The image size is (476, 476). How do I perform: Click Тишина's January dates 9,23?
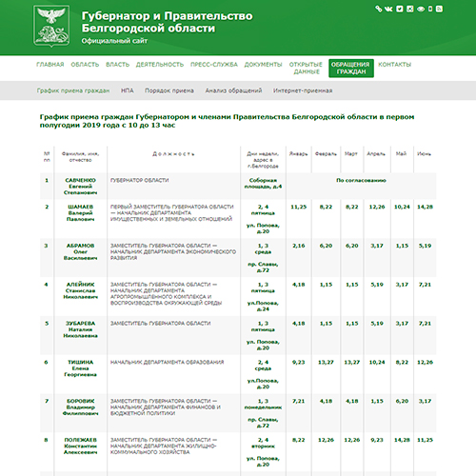click(299, 362)
